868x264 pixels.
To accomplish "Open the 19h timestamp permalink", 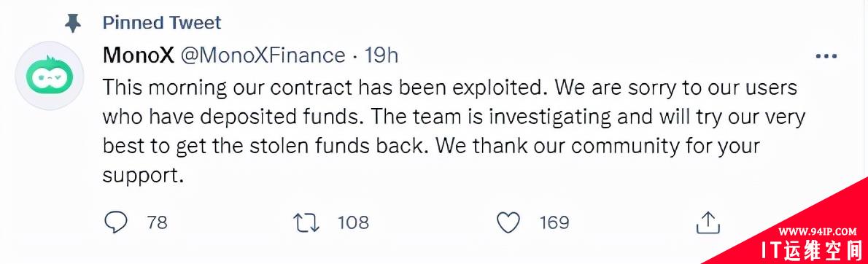I will pyautogui.click(x=381, y=55).
